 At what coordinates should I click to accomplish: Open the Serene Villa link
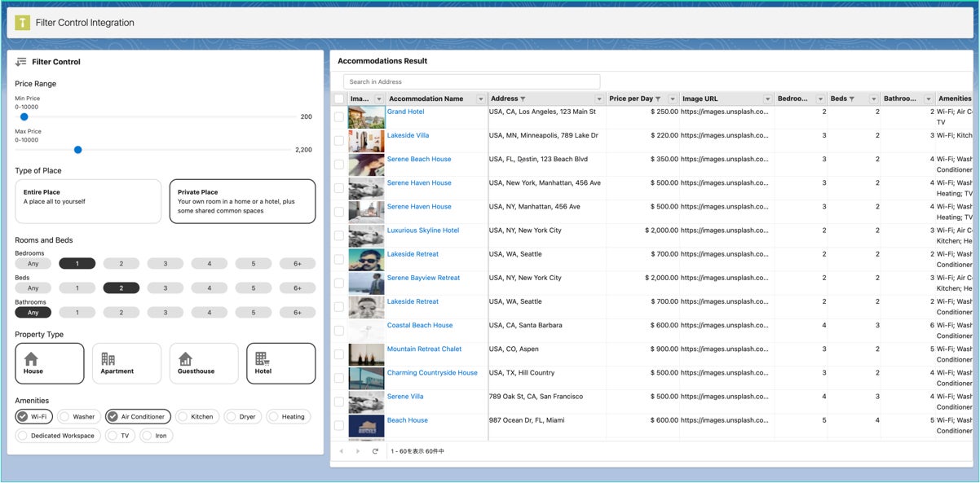click(x=405, y=397)
